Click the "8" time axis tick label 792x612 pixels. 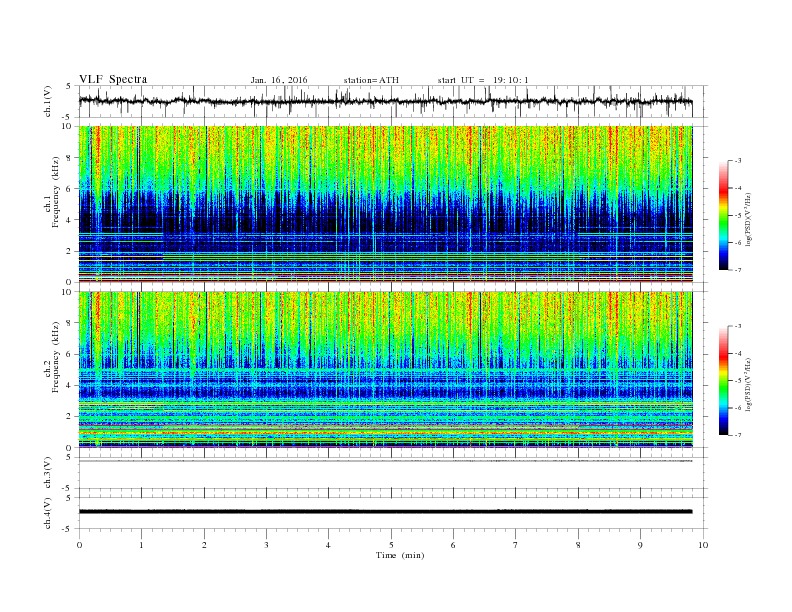click(x=578, y=545)
